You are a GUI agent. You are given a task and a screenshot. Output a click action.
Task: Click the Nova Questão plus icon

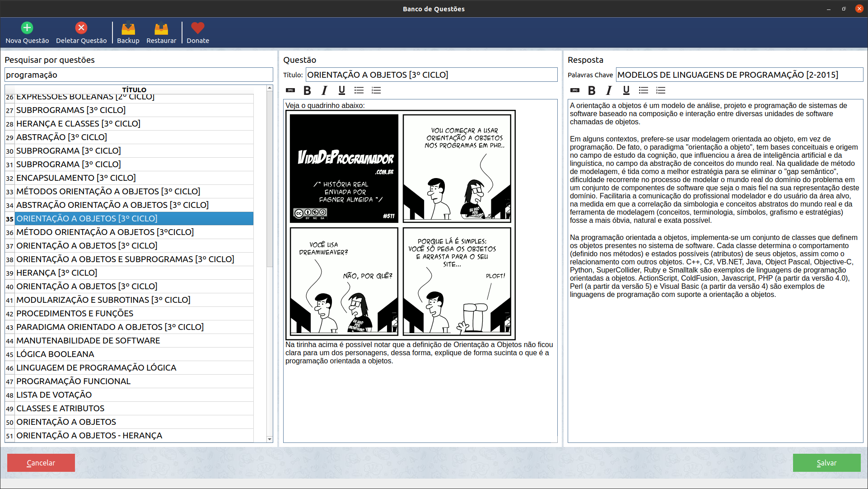coord(27,28)
